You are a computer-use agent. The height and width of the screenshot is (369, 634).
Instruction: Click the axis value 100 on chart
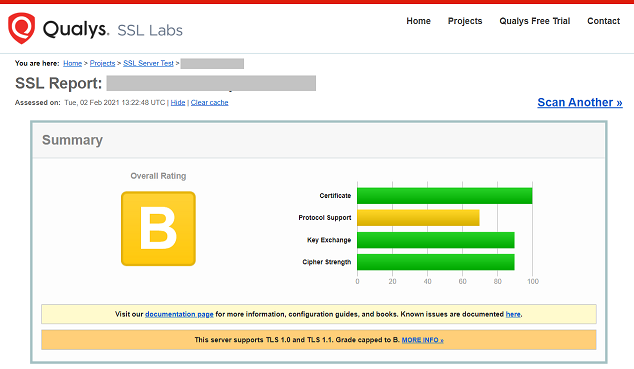coord(533,281)
